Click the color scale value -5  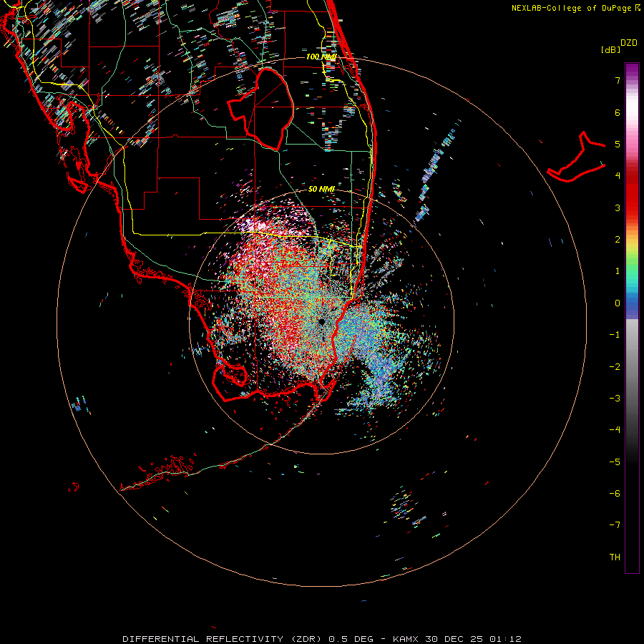point(615,462)
